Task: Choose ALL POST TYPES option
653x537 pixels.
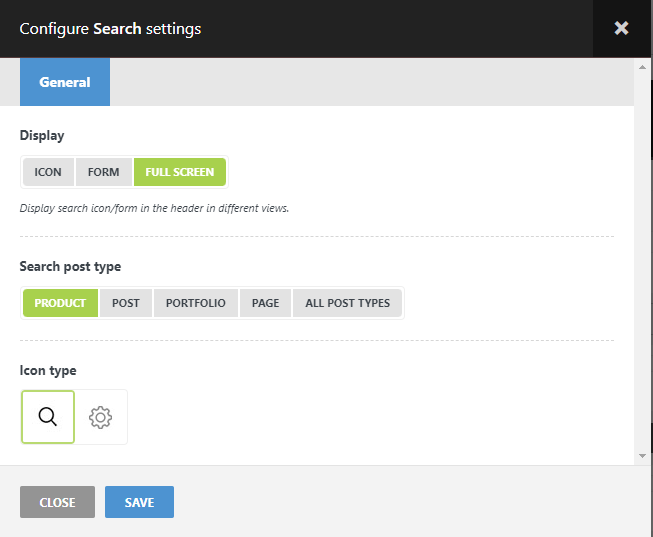Action: pyautogui.click(x=348, y=303)
